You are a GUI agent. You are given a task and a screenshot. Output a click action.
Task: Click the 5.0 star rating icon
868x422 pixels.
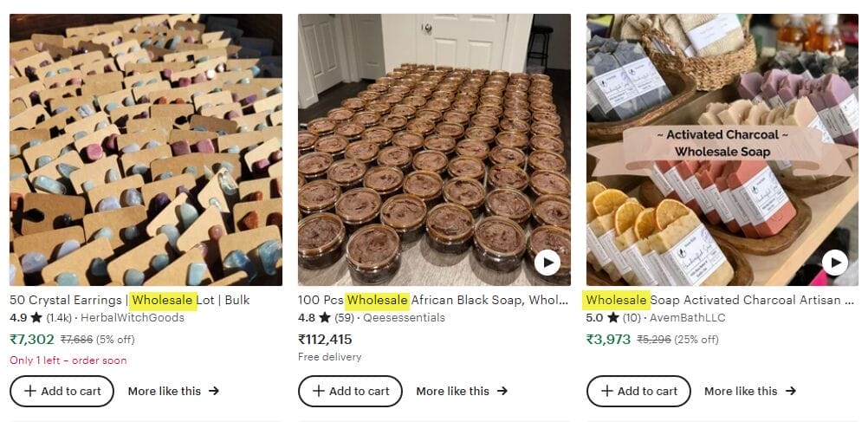[613, 318]
